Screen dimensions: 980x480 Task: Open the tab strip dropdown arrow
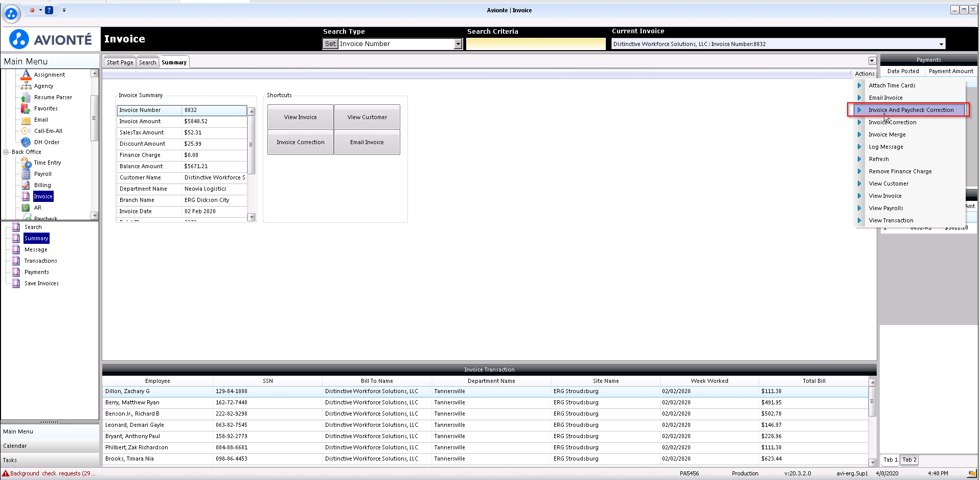872,61
